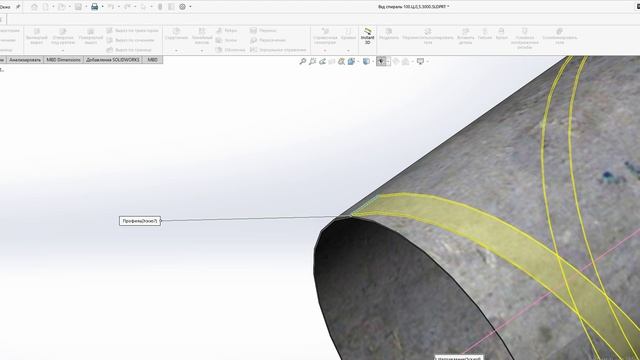Click the Профиль(Эскиз7) callout label
640x360 pixels.
(x=140, y=221)
